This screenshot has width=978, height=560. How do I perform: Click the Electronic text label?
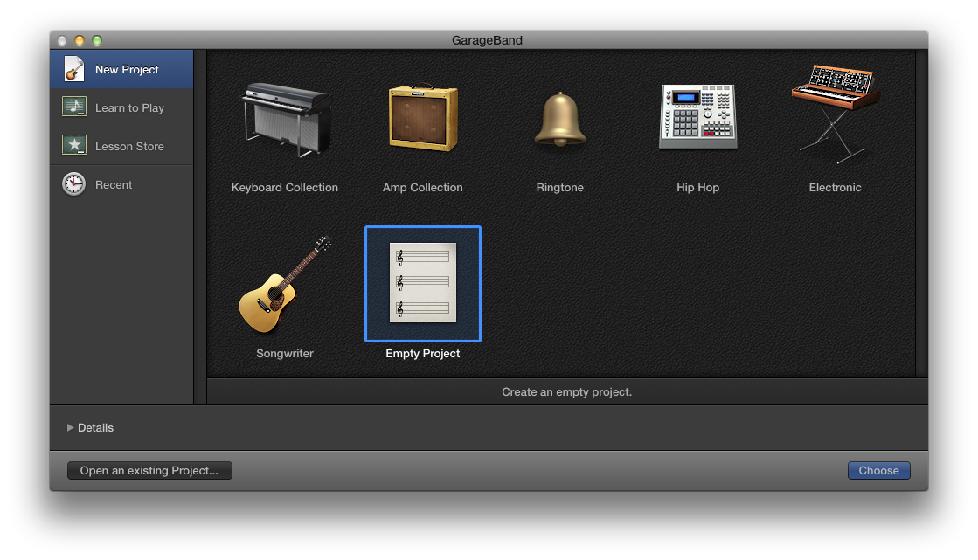836,188
